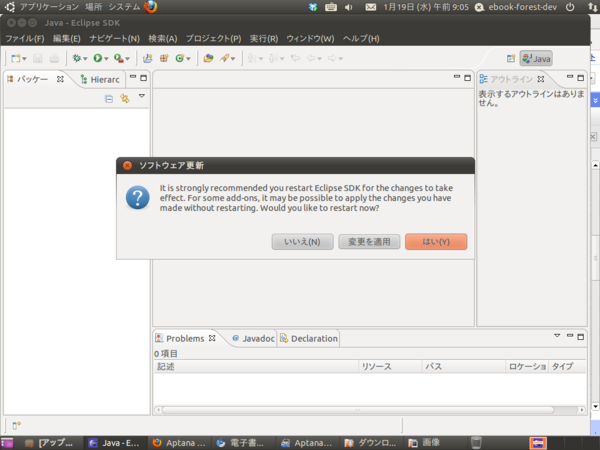Screen dimensions: 600x450
Task: Open the ヘルプ(H) menu
Action: pos(361,39)
